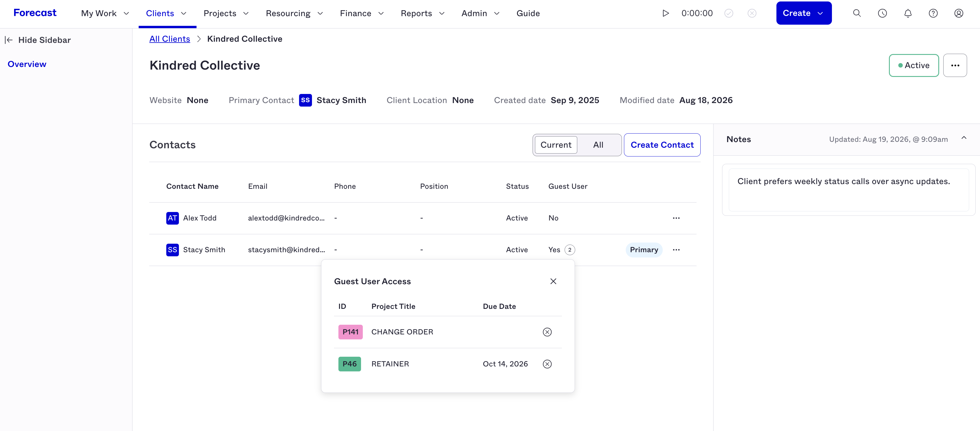
Task: Click the Status column header
Action: coord(517,186)
